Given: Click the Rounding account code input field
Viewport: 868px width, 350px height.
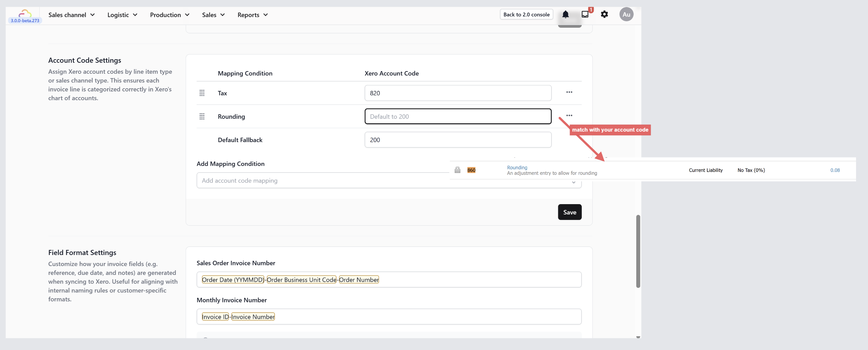Looking at the screenshot, I should (x=458, y=117).
